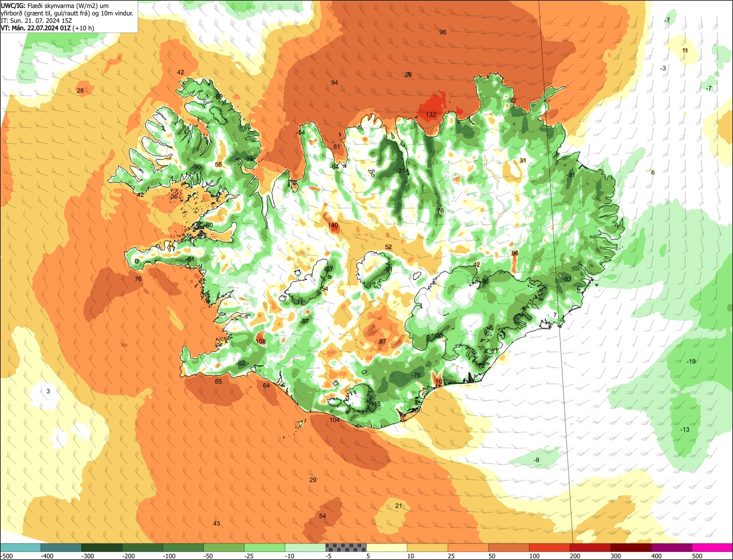Click the legend swatch between -300 and -200
The height and width of the screenshot is (560, 733).
click(102, 547)
